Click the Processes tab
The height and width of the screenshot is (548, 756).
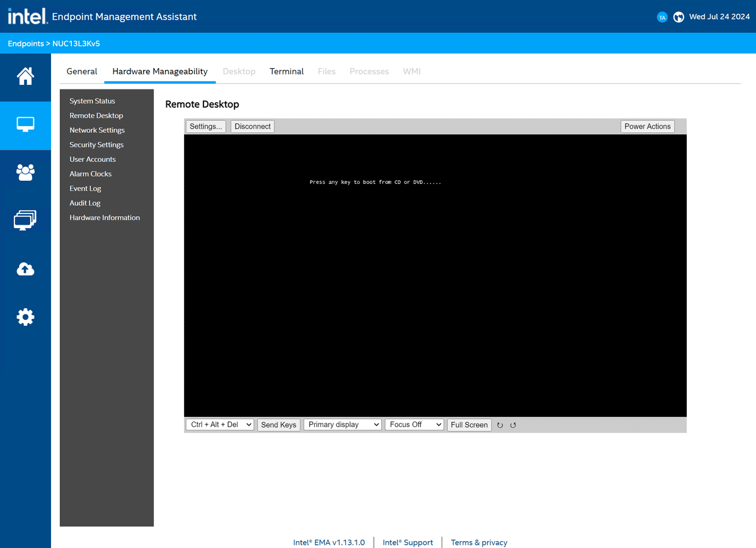(369, 71)
